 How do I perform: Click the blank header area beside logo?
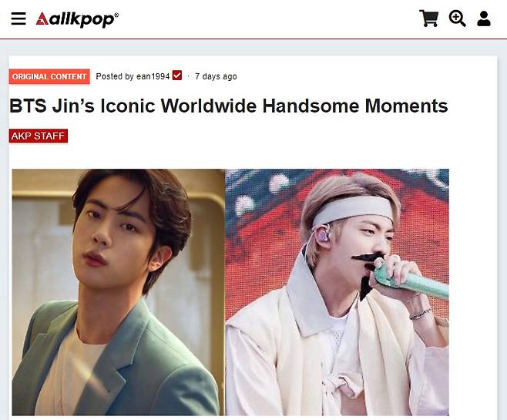pos(268,18)
